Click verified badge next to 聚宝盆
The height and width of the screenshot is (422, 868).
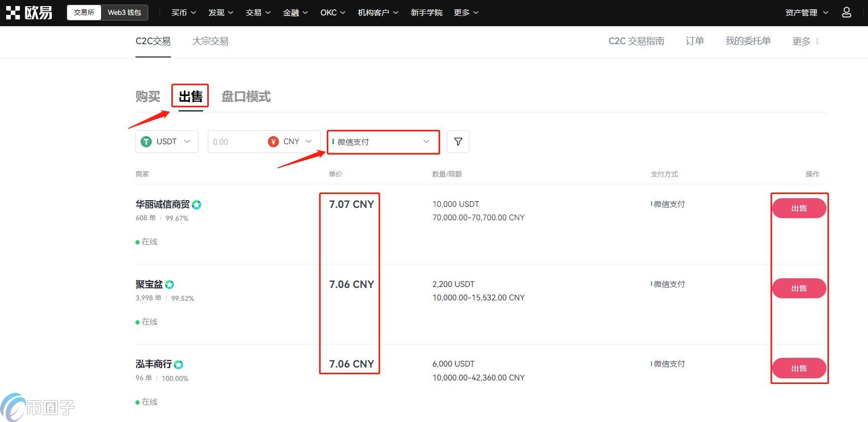pyautogui.click(x=170, y=285)
